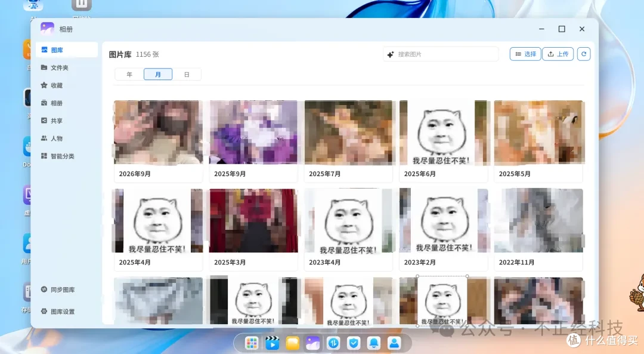Switch to the 年 year view tab
Image resolution: width=644 pixels, height=354 pixels.
(x=129, y=75)
